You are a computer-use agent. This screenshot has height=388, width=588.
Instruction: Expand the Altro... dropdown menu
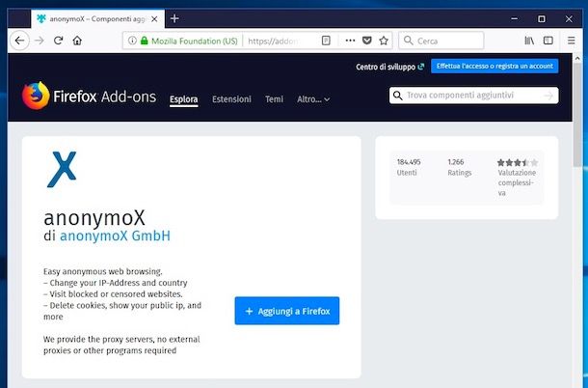coord(313,99)
